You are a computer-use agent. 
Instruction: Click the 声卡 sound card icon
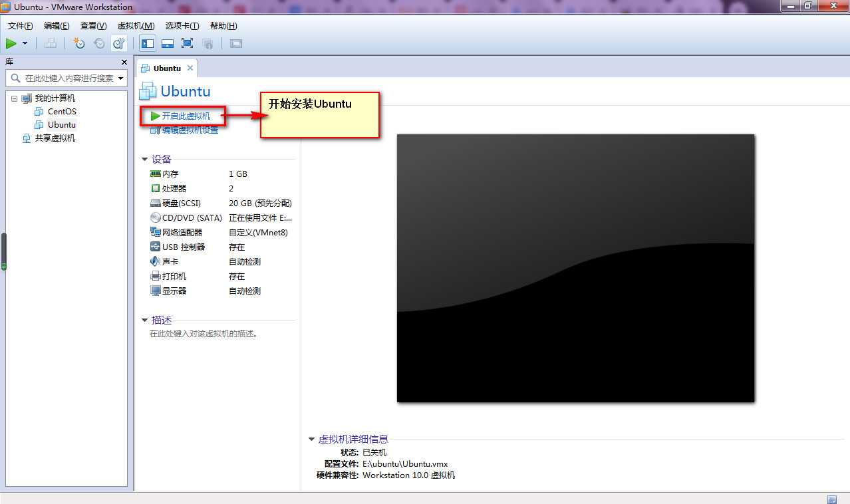pos(156,261)
